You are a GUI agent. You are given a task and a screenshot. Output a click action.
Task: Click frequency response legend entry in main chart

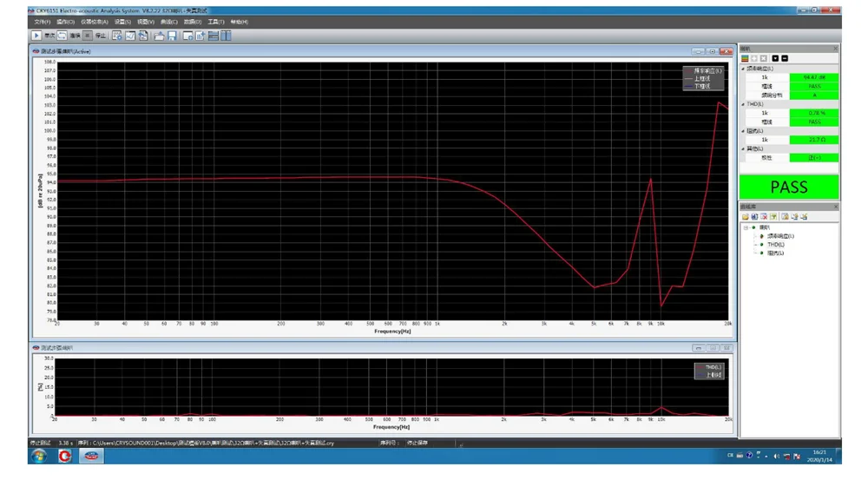coord(704,71)
